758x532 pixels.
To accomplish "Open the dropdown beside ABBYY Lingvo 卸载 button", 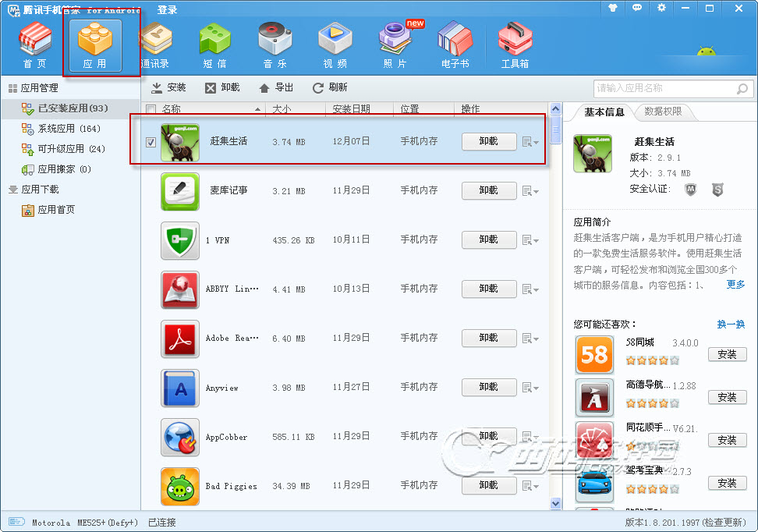I will pyautogui.click(x=530, y=289).
